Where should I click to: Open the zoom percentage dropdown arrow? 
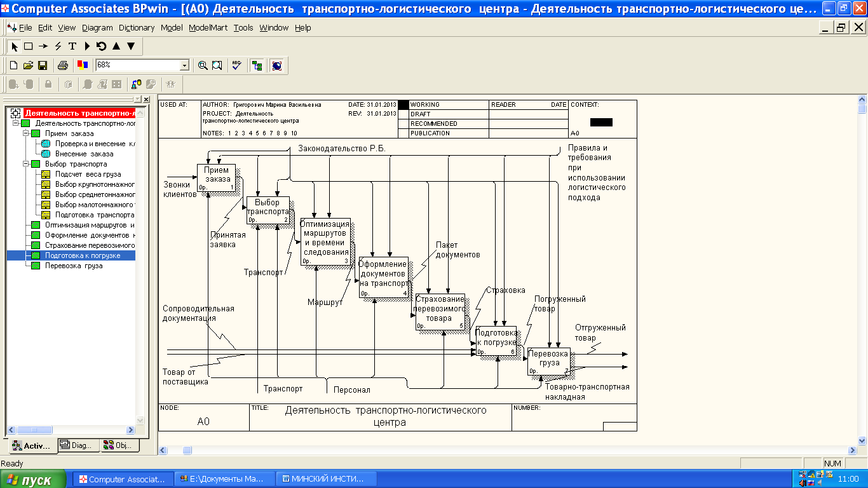click(184, 65)
